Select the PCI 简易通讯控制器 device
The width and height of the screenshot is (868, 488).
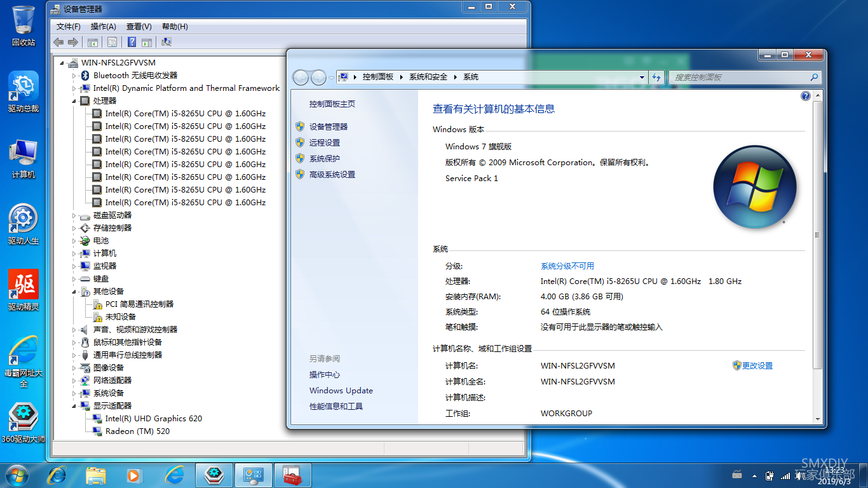click(x=139, y=304)
